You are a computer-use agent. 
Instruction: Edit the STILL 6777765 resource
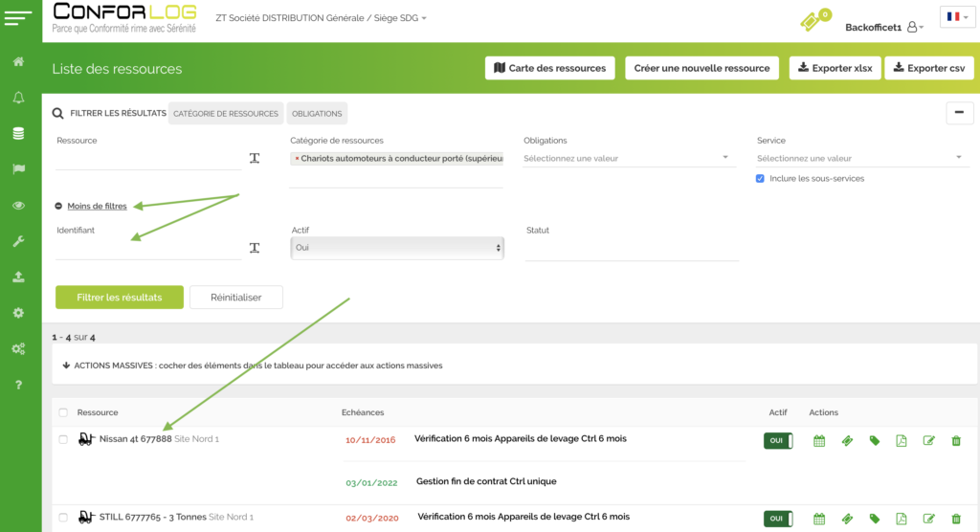(928, 519)
